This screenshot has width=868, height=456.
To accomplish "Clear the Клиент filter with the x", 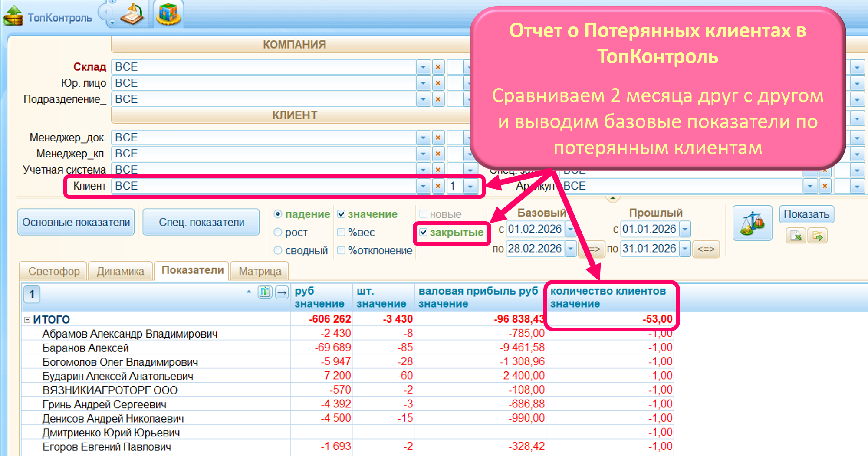I will pyautogui.click(x=438, y=186).
